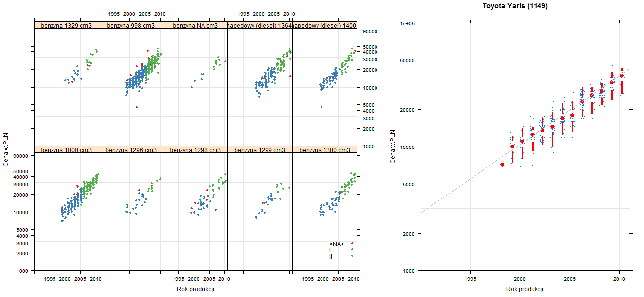Click the lowest red outlier point in the benzyna 998 panel

pyautogui.click(x=137, y=107)
